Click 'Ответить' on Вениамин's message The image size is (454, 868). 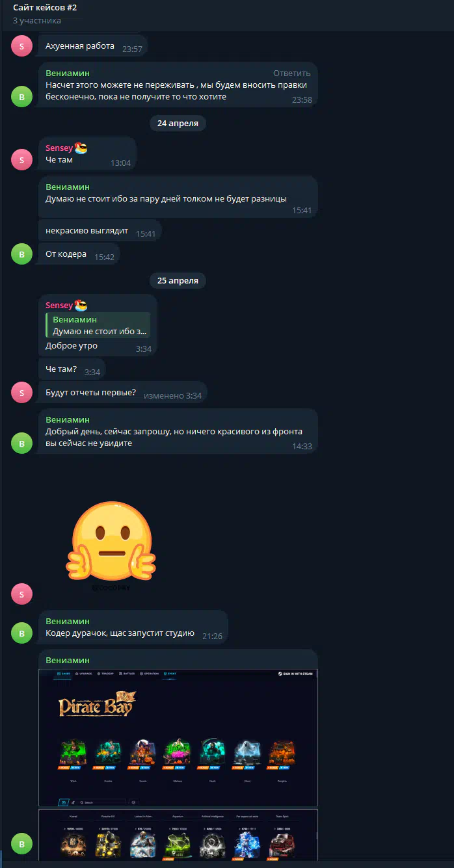[291, 73]
